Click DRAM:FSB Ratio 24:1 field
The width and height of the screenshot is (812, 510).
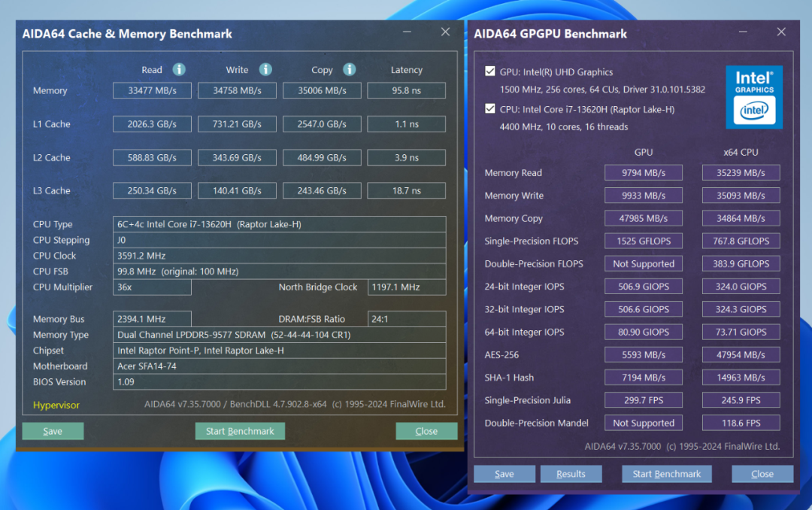(407, 319)
